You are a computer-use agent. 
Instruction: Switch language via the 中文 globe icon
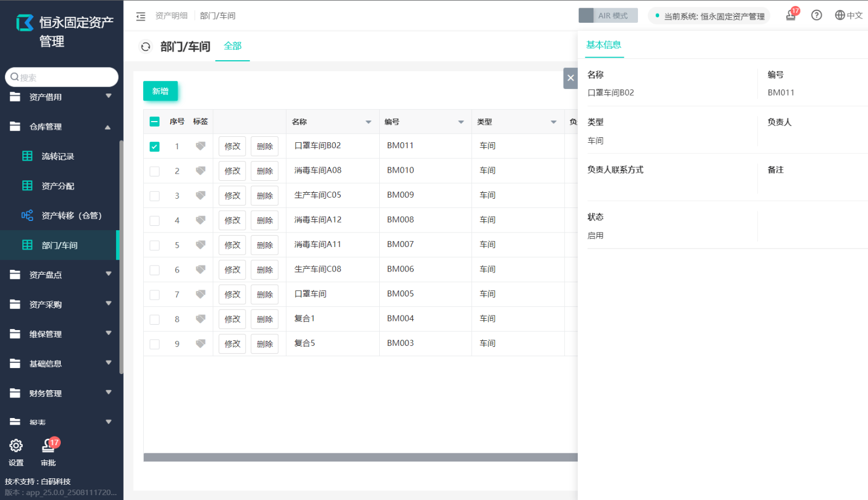pos(848,15)
